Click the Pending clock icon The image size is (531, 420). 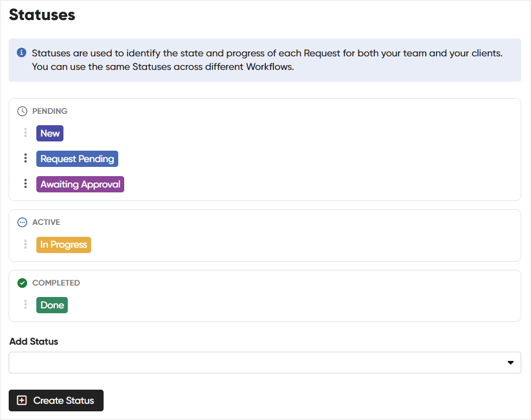click(22, 111)
